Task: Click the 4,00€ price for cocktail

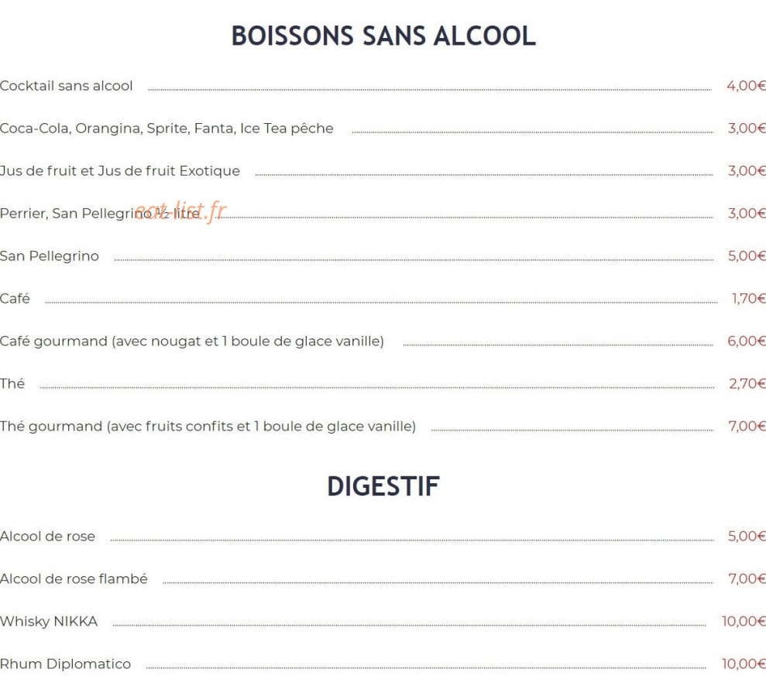Action: coord(746,86)
